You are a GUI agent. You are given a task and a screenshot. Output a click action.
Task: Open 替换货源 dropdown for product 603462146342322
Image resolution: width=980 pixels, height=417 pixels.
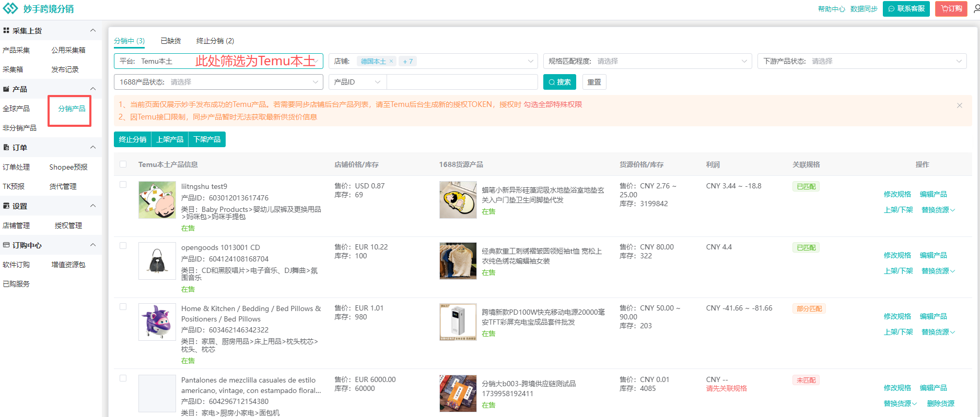click(938, 332)
